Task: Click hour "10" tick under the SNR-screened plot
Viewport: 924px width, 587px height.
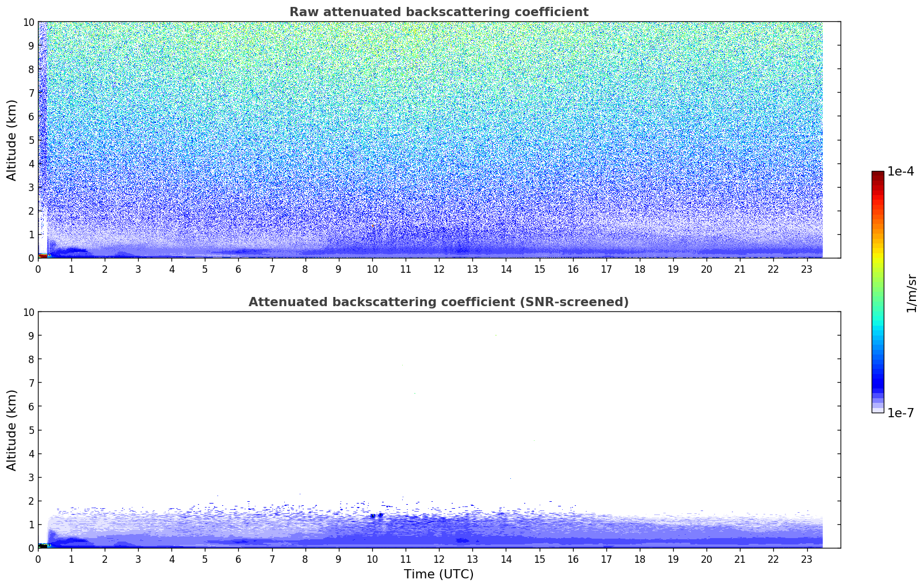Action: click(372, 558)
